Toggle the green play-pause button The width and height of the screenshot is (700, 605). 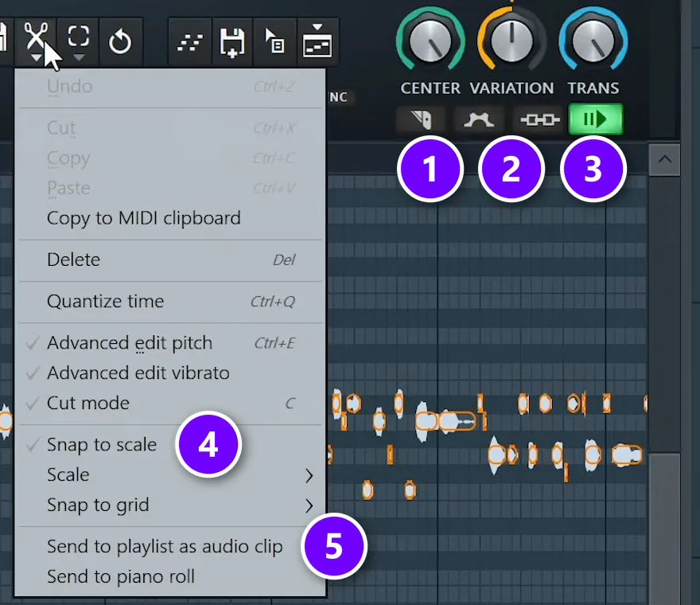point(595,119)
